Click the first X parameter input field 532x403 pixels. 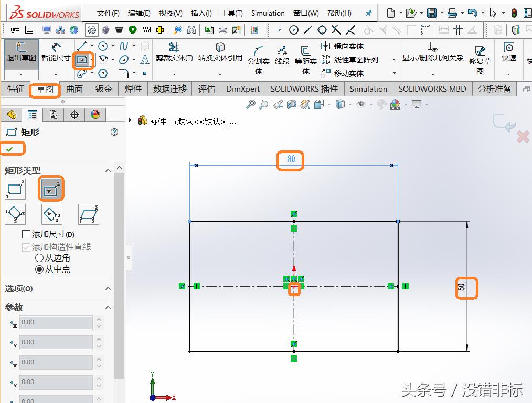56,322
